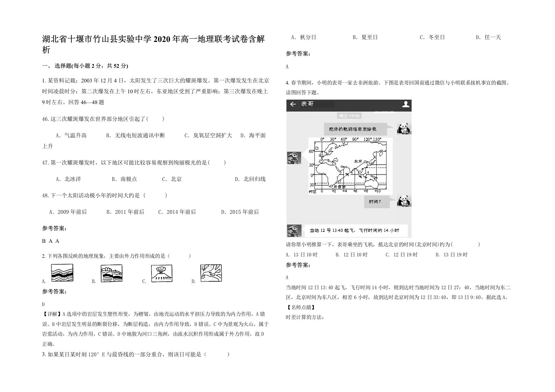
Task: Choose option D. 北回归线
Action: pos(250,179)
